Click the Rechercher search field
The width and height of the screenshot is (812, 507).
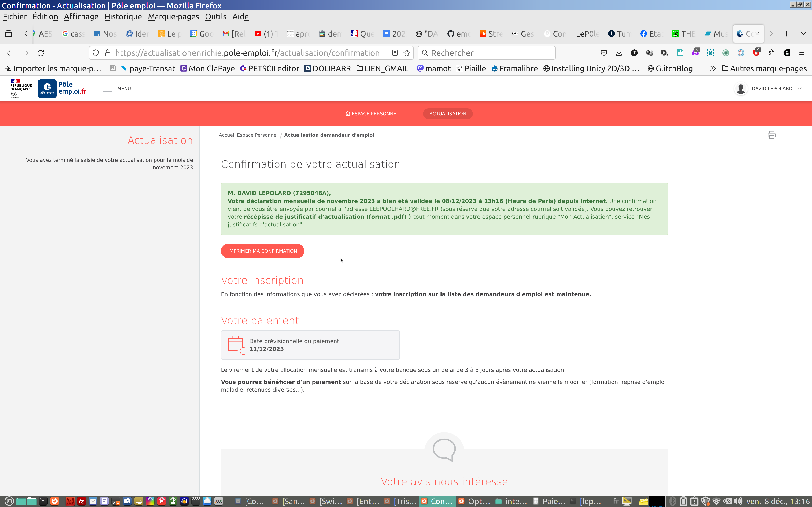tap(487, 53)
